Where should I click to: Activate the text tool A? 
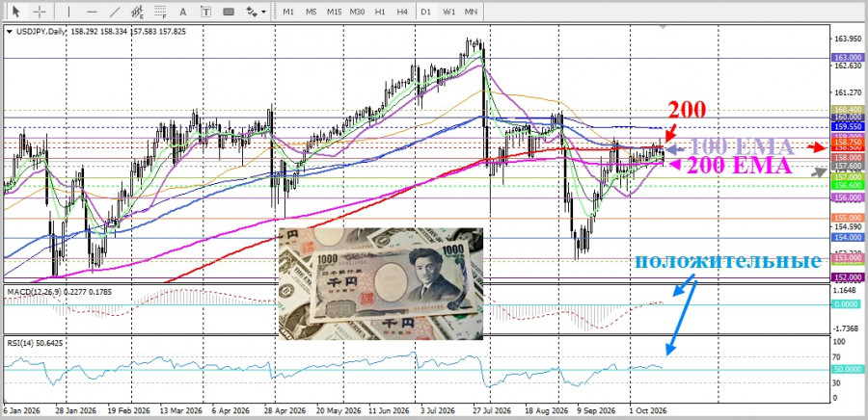click(183, 11)
